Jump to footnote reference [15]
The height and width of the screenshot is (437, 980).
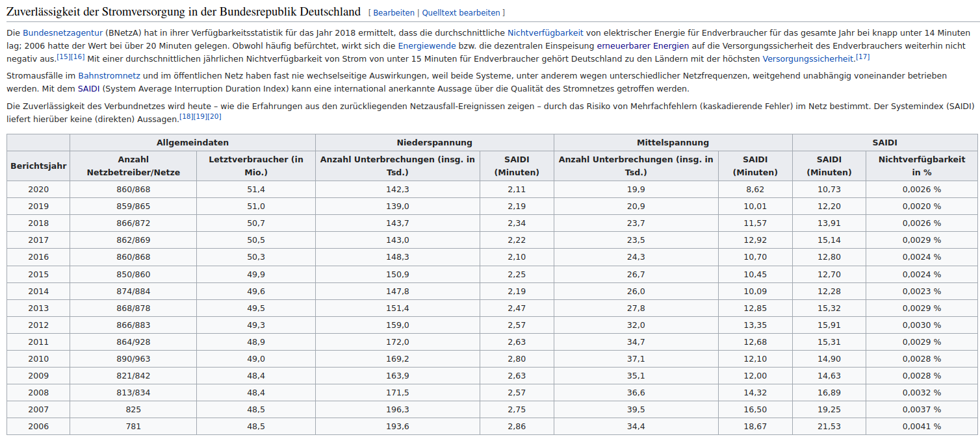coord(64,57)
